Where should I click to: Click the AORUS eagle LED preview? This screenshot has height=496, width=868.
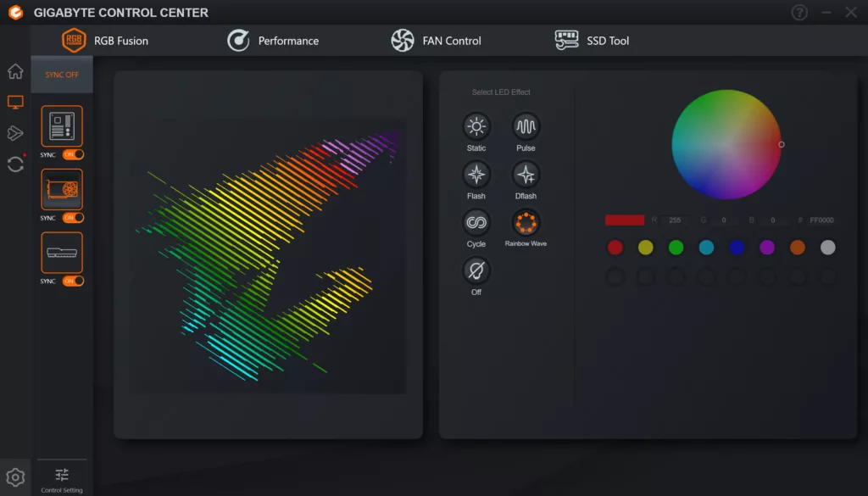click(x=268, y=256)
